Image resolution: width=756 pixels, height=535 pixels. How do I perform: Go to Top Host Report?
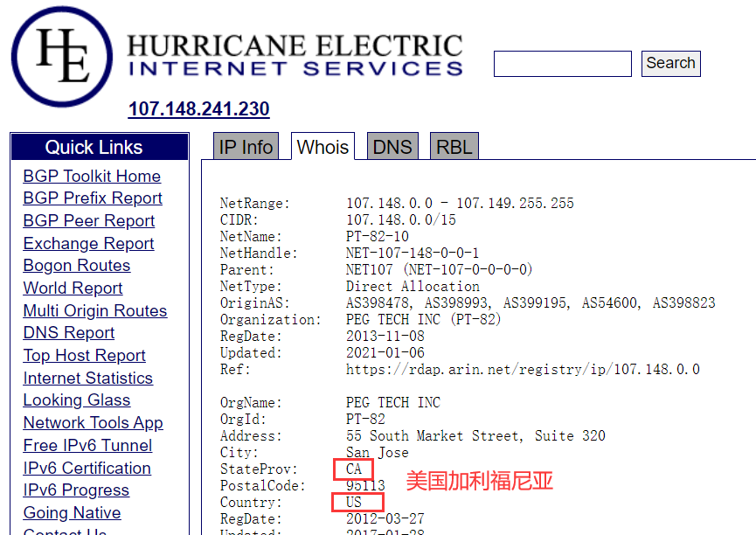[85, 356]
